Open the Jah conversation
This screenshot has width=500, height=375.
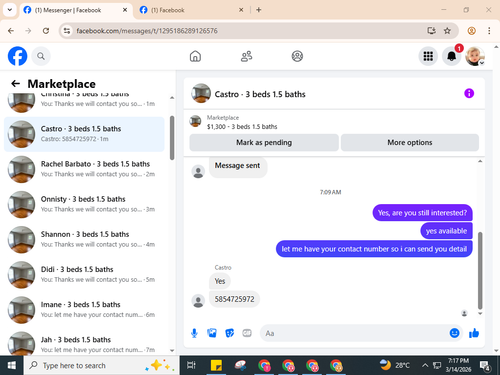[x=84, y=342]
